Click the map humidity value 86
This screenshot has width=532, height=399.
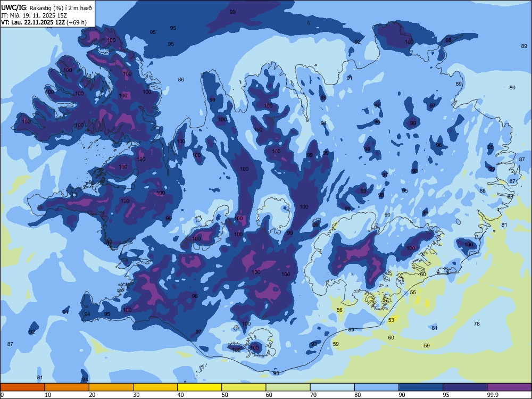click(x=181, y=79)
